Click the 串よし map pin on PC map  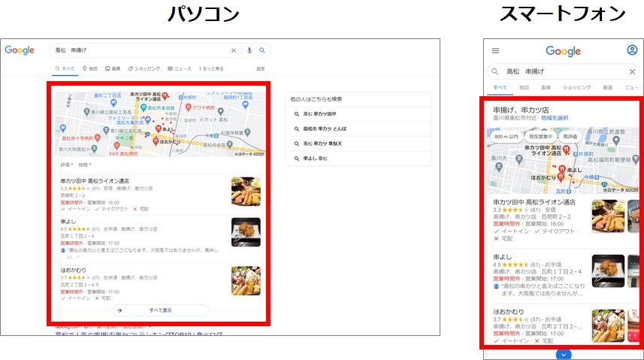tap(158, 129)
